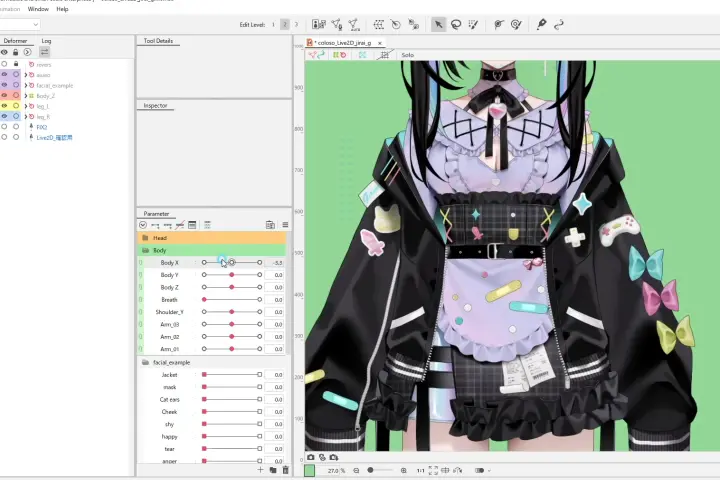Click the Body Y slider handle

(x=232, y=275)
